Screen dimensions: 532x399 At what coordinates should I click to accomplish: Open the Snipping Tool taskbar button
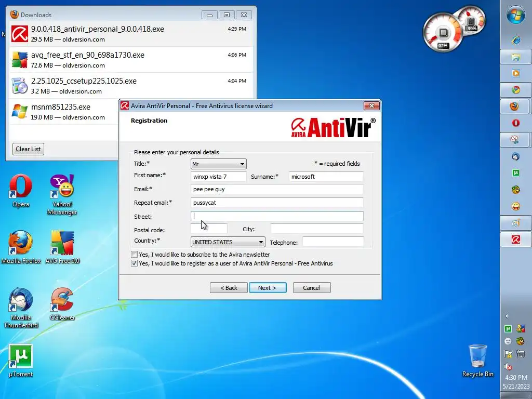514,139
